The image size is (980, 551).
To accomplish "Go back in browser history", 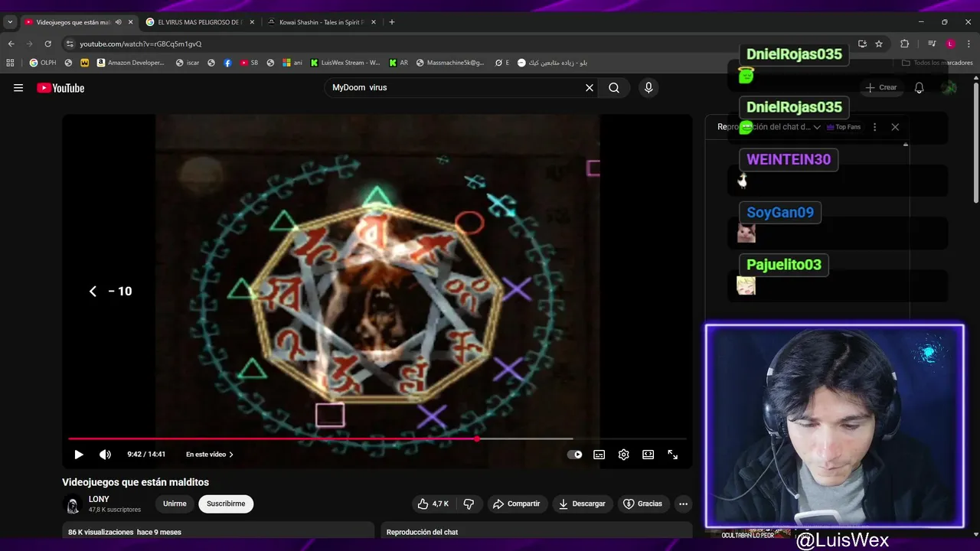I will pos(11,44).
